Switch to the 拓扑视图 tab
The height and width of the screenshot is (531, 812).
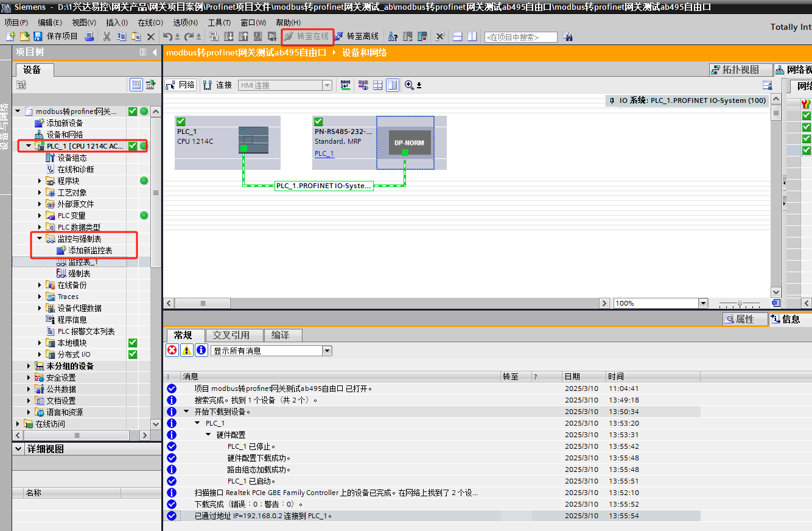[x=741, y=69]
